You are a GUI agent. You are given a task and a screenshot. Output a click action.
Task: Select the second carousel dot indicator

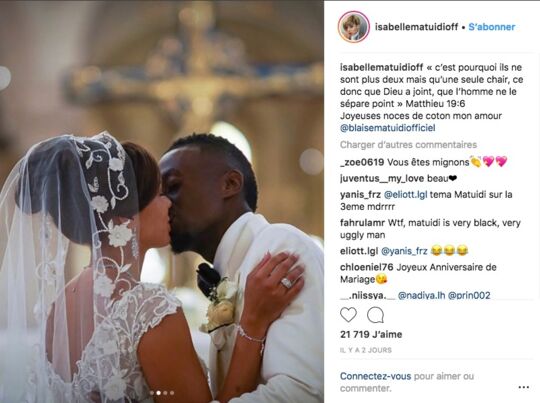click(158, 393)
